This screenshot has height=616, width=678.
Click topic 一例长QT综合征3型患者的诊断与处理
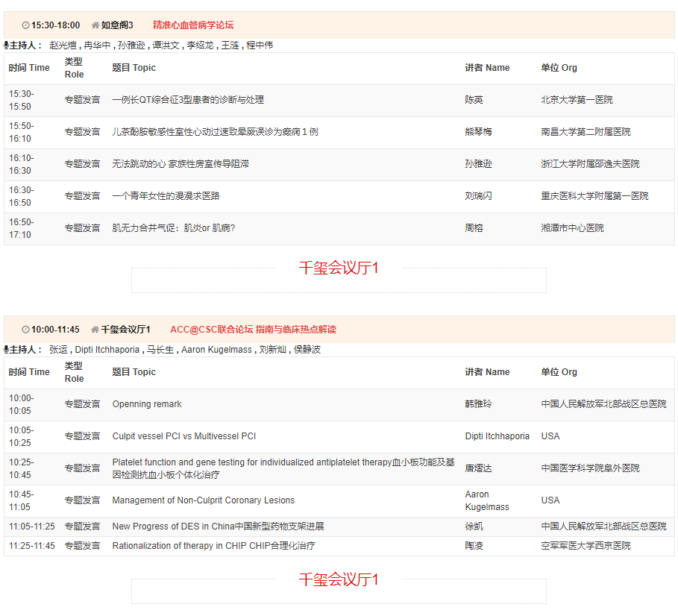pos(188,100)
